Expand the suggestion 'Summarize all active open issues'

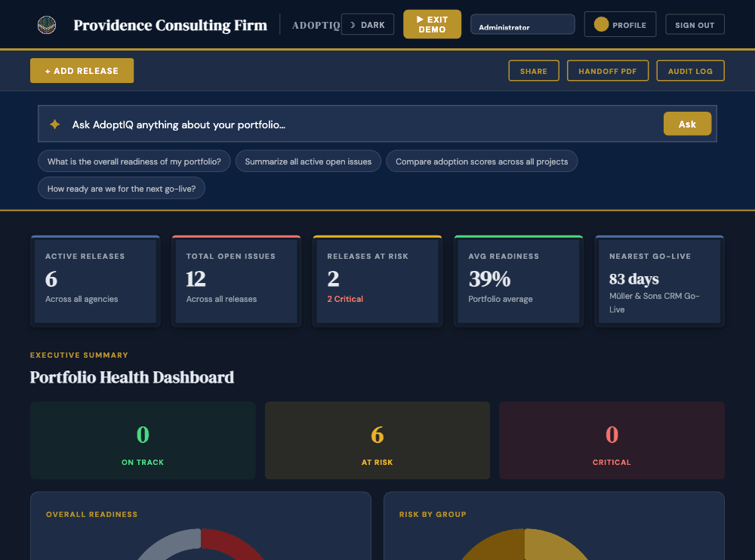[308, 161]
